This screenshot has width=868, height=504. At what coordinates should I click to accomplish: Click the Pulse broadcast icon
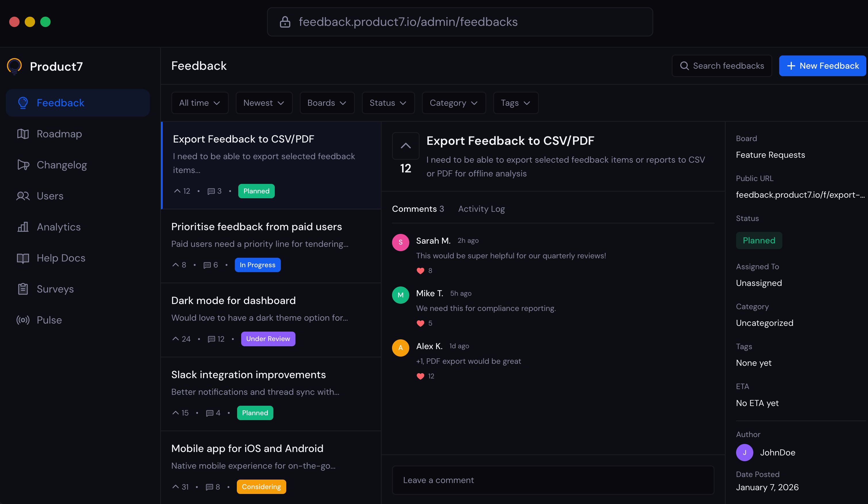click(23, 320)
